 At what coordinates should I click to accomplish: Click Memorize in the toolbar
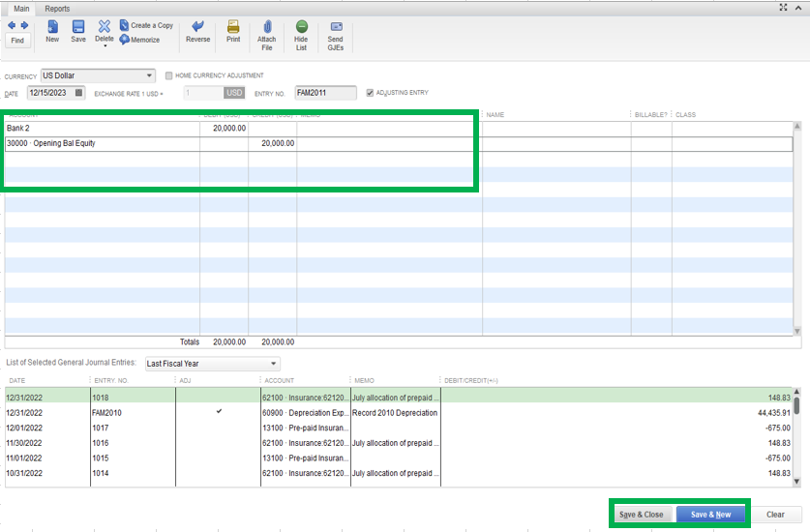[x=140, y=40]
